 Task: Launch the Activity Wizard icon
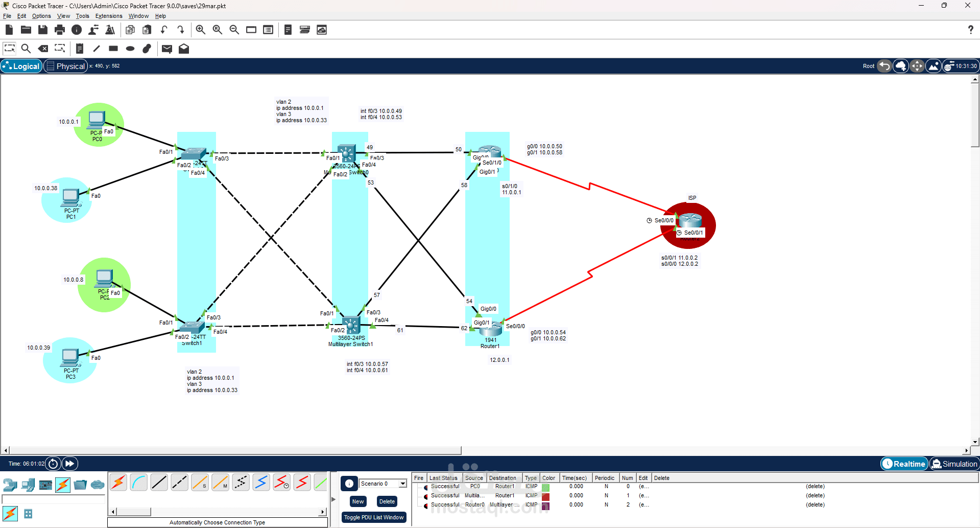[110, 30]
